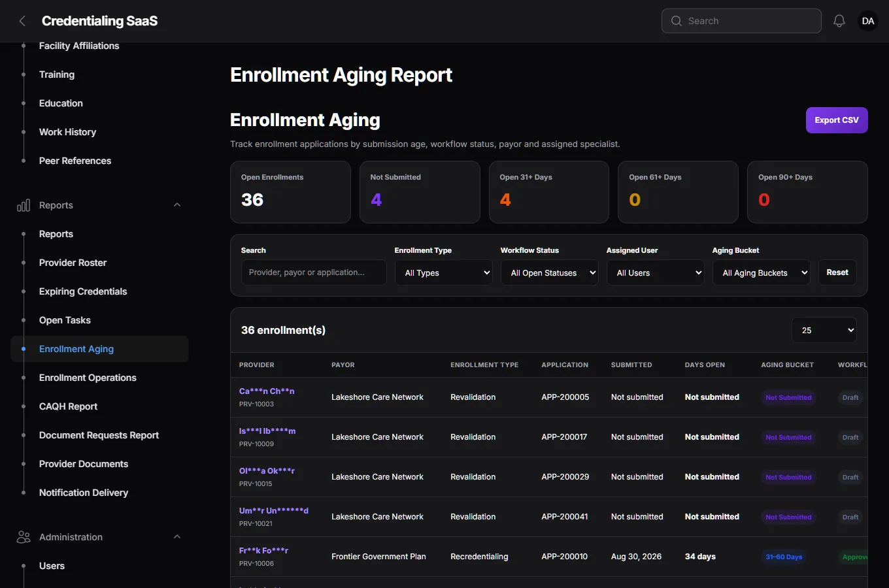Screen dimensions: 889x588
Task: Open Users under Administration
Action: tap(52, 566)
